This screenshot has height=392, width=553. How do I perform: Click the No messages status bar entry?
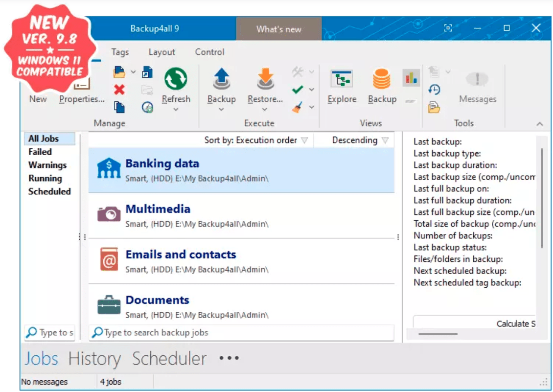pos(45,382)
